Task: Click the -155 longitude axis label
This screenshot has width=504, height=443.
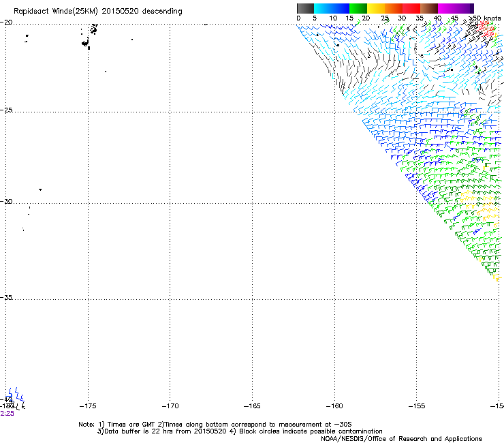Action: point(417,406)
